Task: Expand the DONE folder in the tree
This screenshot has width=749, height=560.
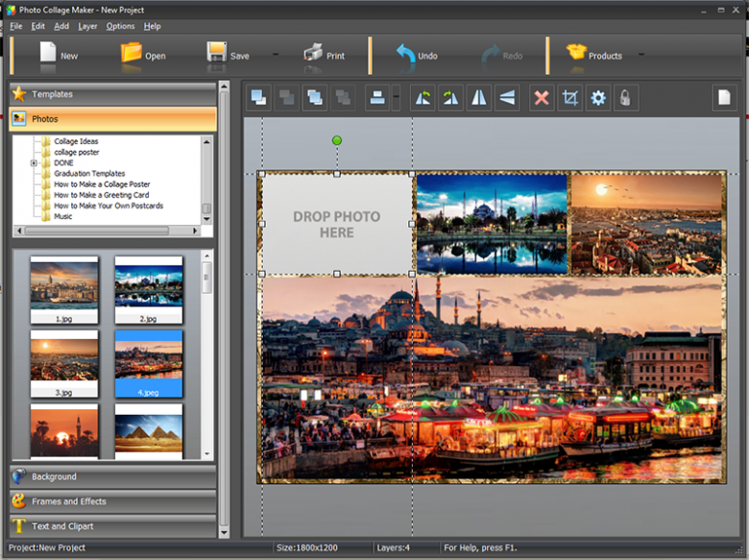Action: [34, 163]
